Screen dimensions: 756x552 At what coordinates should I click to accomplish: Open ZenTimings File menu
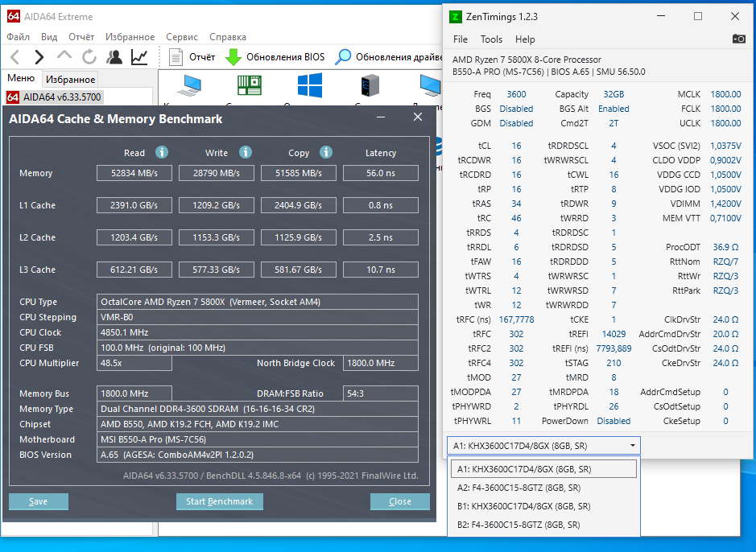click(461, 39)
